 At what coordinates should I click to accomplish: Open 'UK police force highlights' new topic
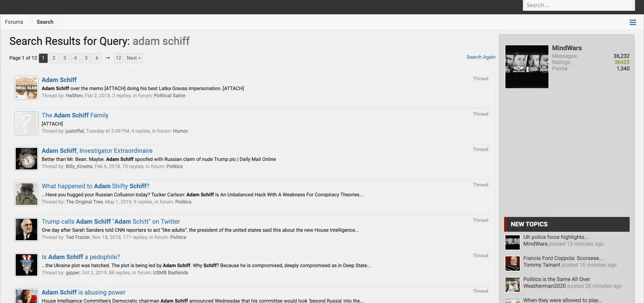click(x=556, y=237)
